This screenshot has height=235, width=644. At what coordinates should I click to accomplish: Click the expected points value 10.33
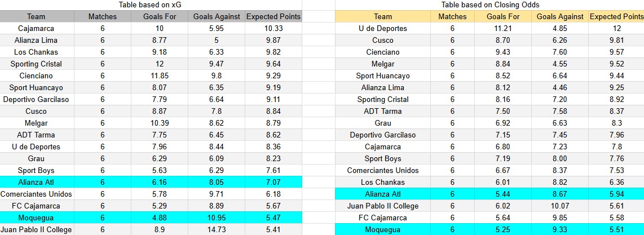coord(274,28)
